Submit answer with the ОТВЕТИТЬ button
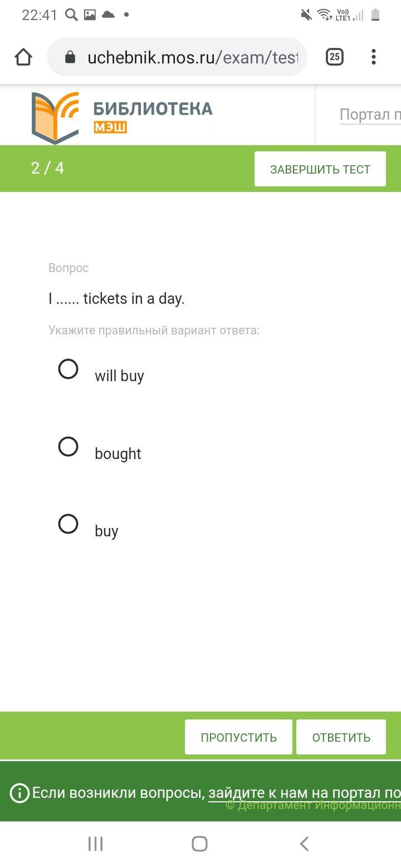This screenshot has height=868, width=401. [341, 737]
